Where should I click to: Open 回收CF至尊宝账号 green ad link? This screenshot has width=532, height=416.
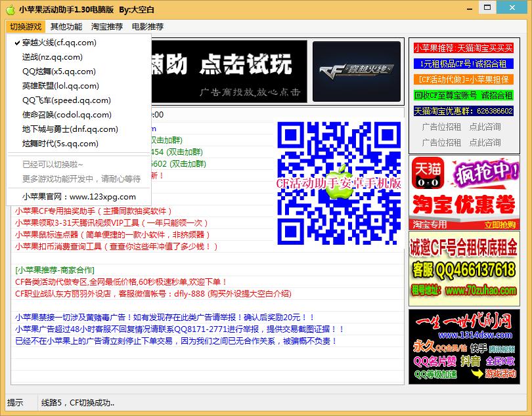pyautogui.click(x=464, y=95)
